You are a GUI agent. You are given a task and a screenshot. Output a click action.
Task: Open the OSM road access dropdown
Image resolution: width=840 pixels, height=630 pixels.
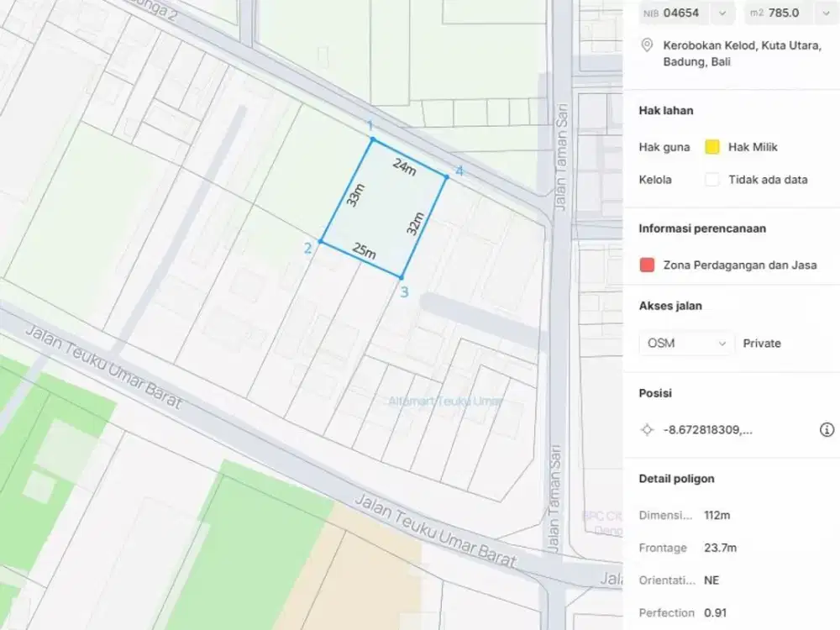pyautogui.click(x=686, y=344)
